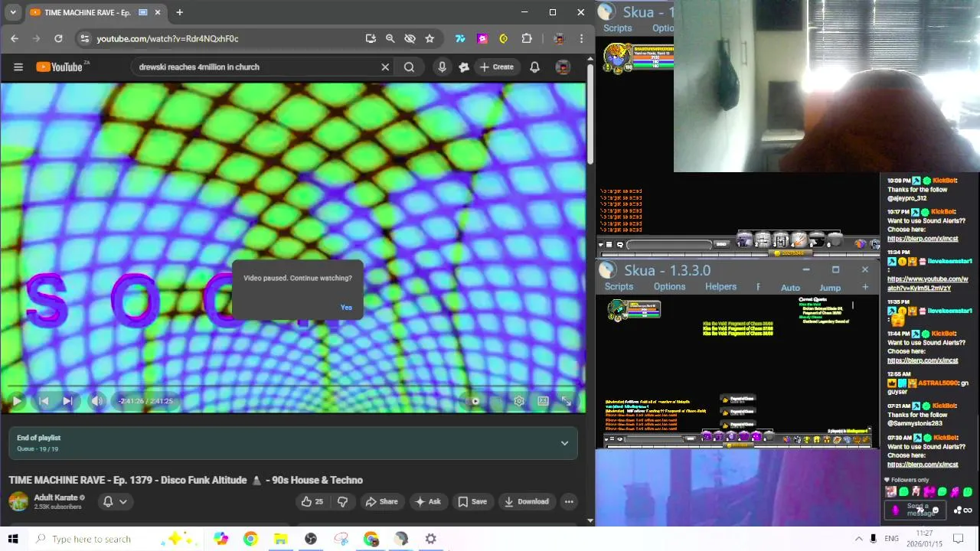
Task: View site information icon
Action: click(84, 38)
